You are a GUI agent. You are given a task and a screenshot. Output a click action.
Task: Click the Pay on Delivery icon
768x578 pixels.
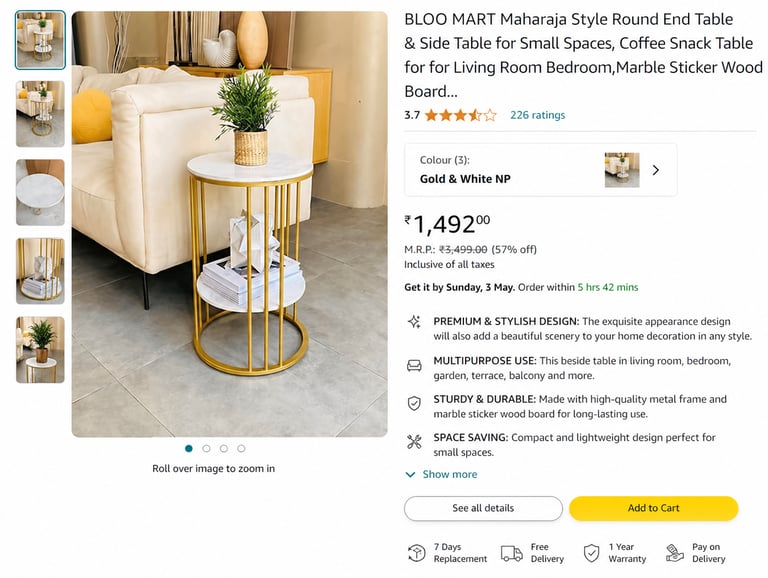point(672,553)
